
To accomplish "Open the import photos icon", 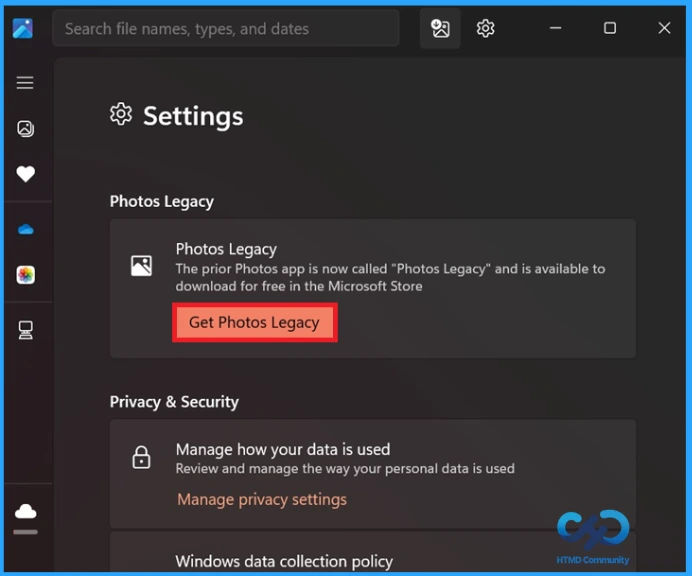I will [440, 29].
